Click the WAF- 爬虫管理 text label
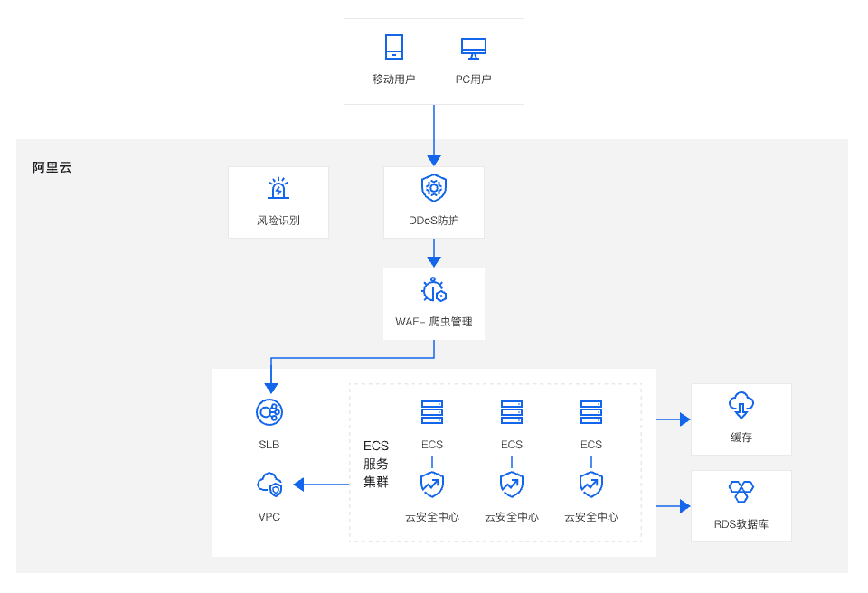This screenshot has width=868, height=593. click(434, 322)
